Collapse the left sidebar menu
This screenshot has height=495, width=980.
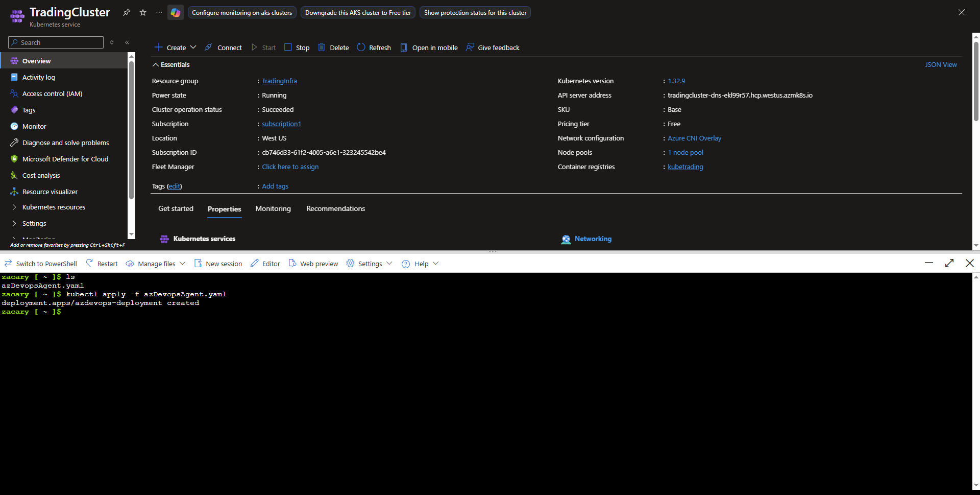coord(127,42)
